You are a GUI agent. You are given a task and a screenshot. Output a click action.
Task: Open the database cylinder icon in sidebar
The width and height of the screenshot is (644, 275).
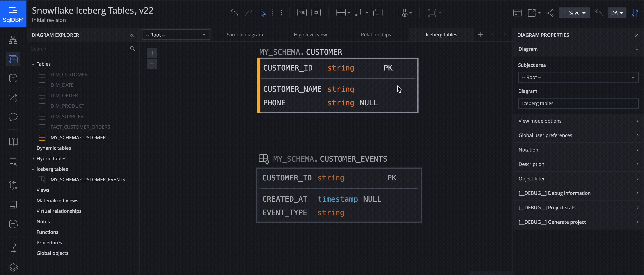13,78
